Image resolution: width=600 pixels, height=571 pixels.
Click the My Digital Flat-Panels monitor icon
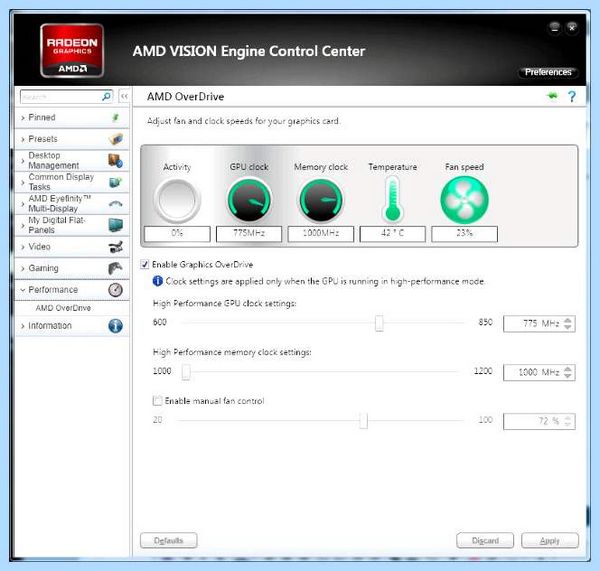pos(116,225)
